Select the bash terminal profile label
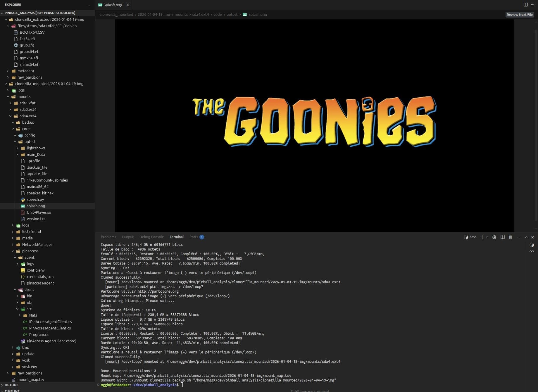This screenshot has height=392, width=538. pos(470,237)
